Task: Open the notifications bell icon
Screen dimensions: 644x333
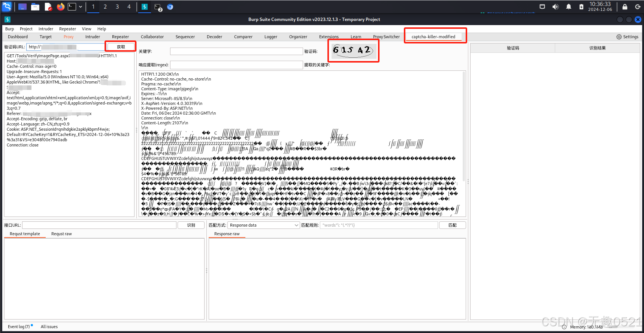Action: (x=569, y=7)
